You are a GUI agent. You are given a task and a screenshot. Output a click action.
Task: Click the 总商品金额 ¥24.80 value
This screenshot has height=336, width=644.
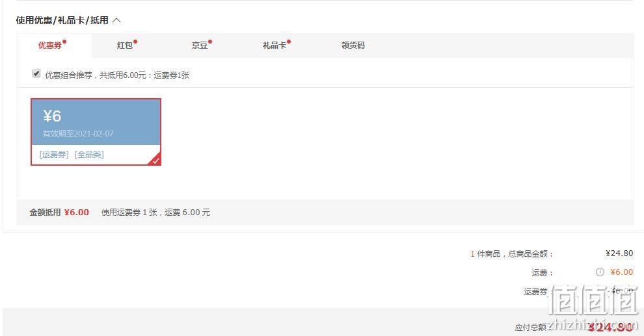click(x=619, y=253)
